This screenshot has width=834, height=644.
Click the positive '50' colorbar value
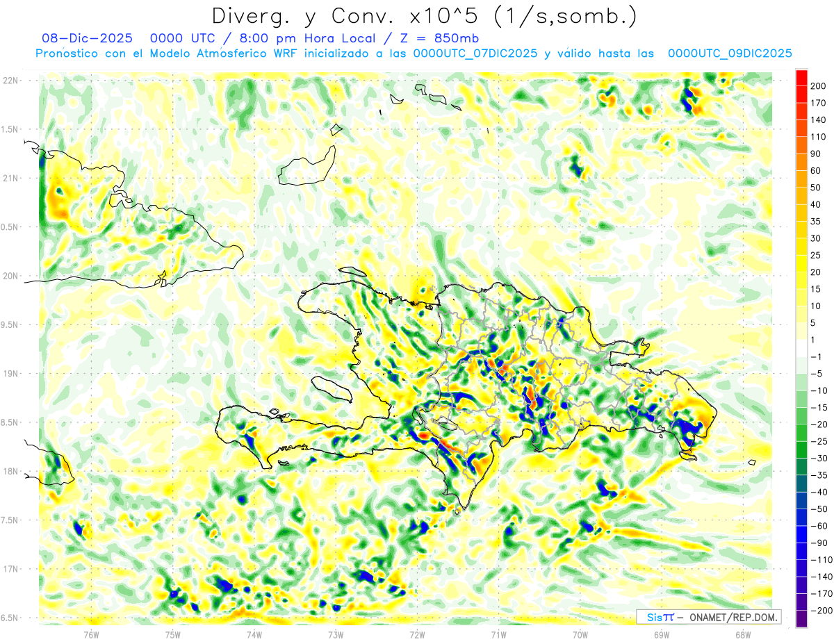(x=816, y=188)
